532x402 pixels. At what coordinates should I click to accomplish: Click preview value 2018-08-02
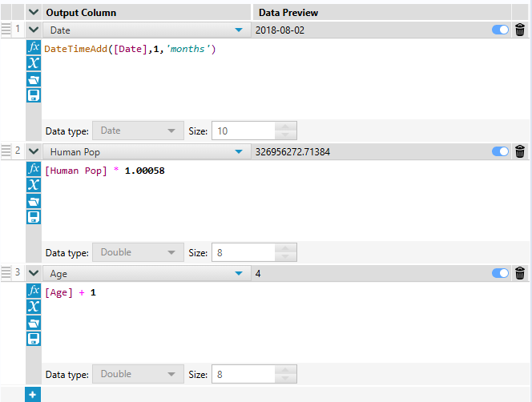coord(280,30)
